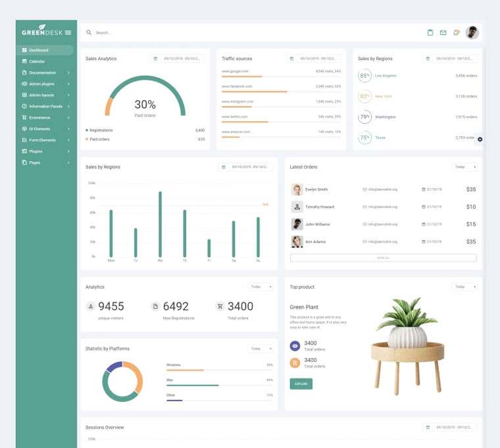Image resolution: width=500 pixels, height=448 pixels.
Task: Click the Explore button for Green Plant
Action: click(x=301, y=384)
